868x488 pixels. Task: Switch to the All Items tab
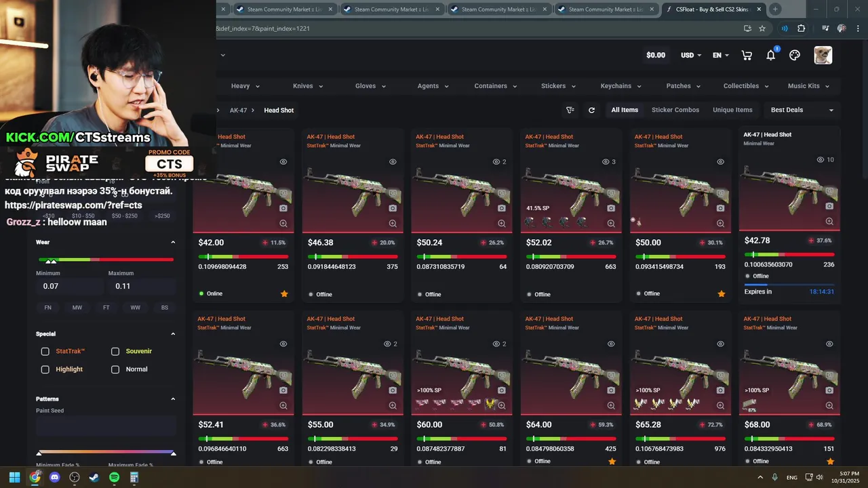[x=625, y=110]
